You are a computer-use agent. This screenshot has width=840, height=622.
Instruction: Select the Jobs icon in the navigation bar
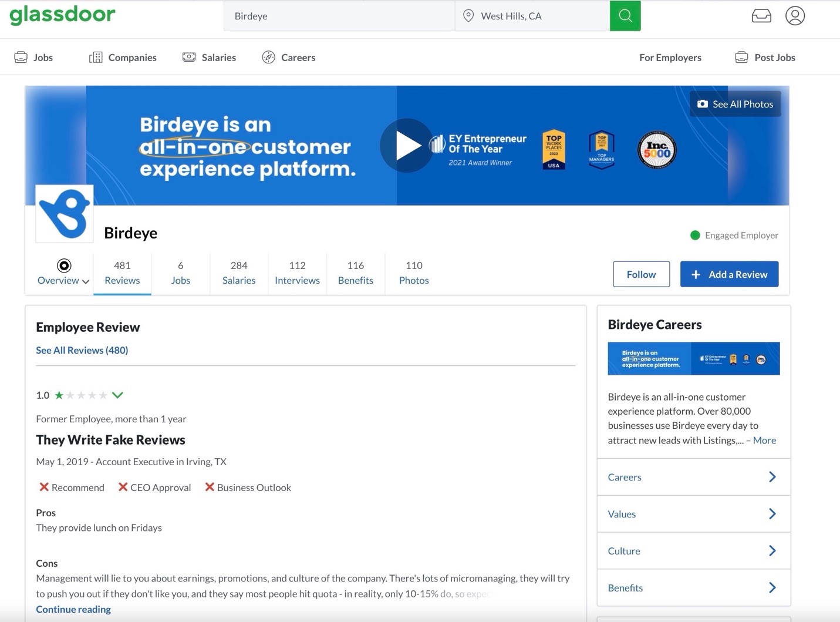click(x=21, y=57)
